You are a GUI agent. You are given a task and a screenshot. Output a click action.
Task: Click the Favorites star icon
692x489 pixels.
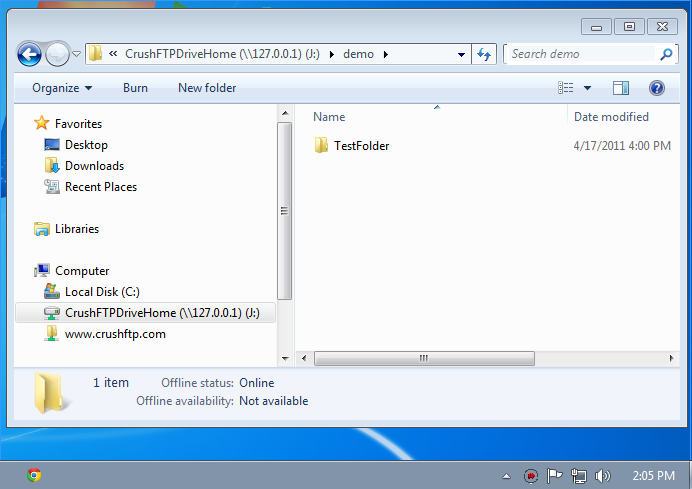(x=42, y=123)
